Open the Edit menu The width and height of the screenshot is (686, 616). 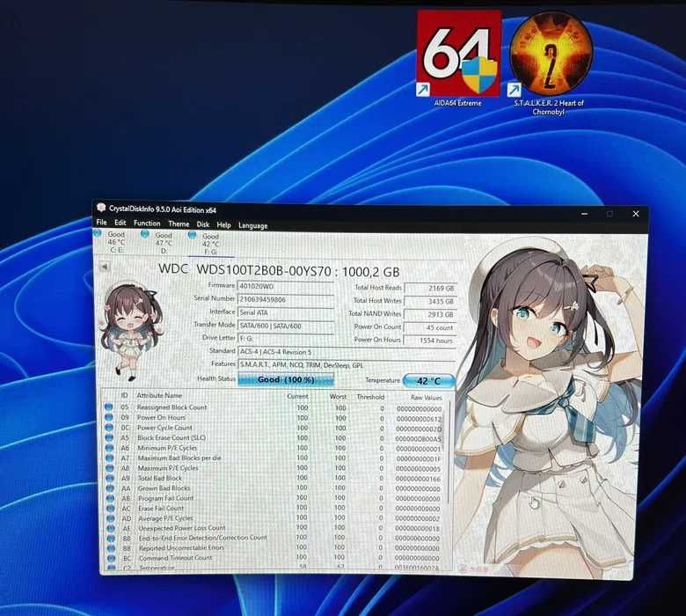click(120, 223)
